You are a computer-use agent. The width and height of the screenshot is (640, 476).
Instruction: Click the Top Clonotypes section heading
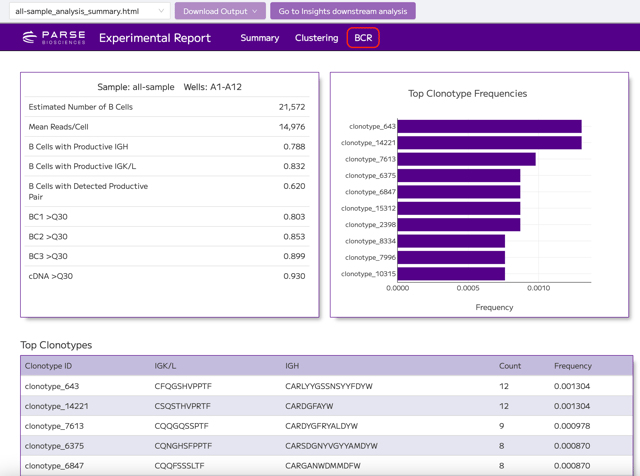56,345
